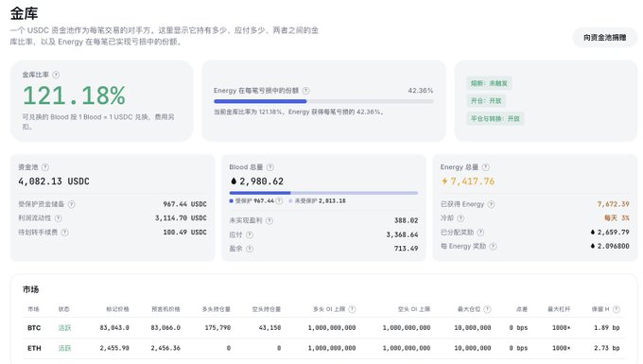Image resolution: width=643 pixels, height=364 pixels.
Task: Click the 状态 column header
Action: point(63,309)
